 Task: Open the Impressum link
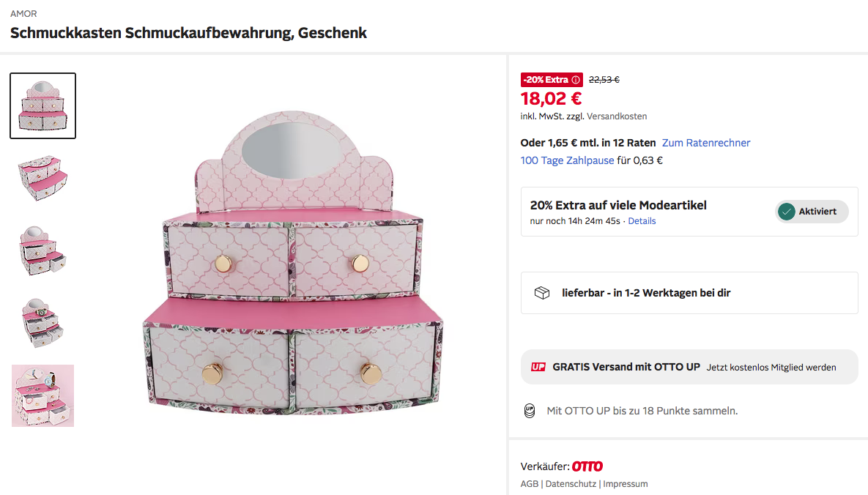(x=626, y=484)
